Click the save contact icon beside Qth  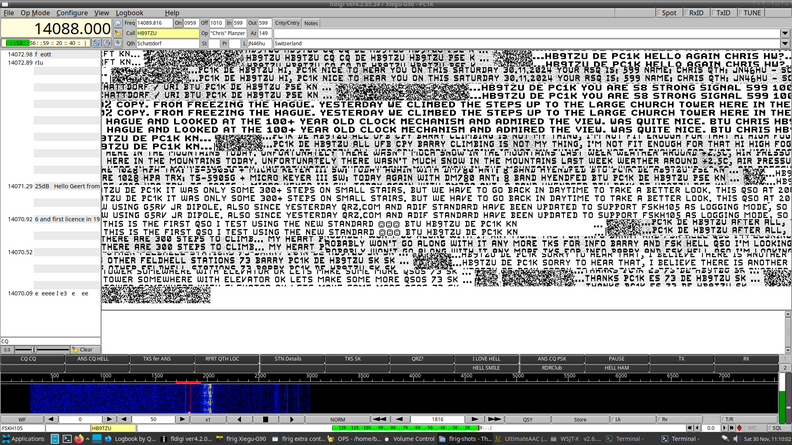click(118, 43)
